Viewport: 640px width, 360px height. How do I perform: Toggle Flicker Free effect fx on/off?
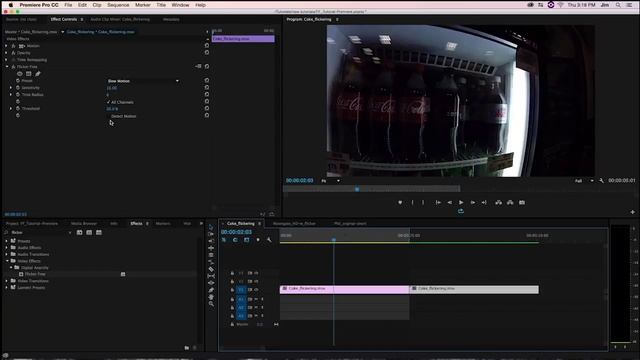pyautogui.click(x=13, y=67)
